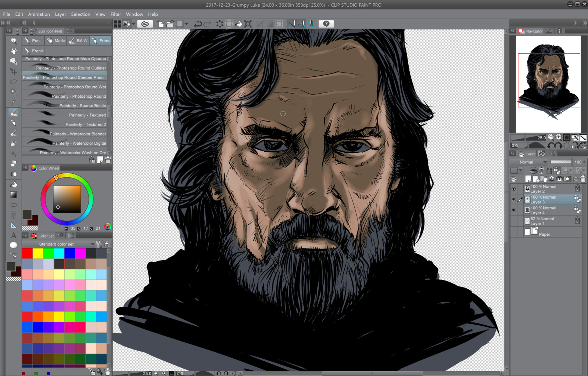Screen dimensions: 588x376
Task: Toggle visibility of Layer 3
Action: click(514, 200)
